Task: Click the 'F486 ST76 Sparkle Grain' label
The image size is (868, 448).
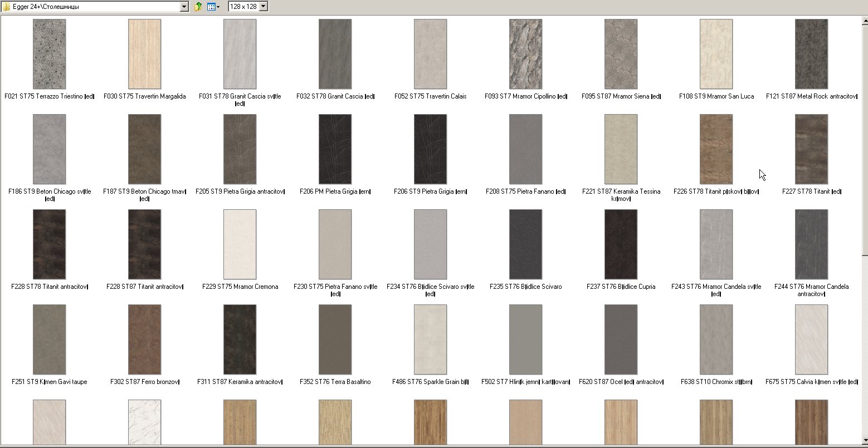Action: (430, 382)
